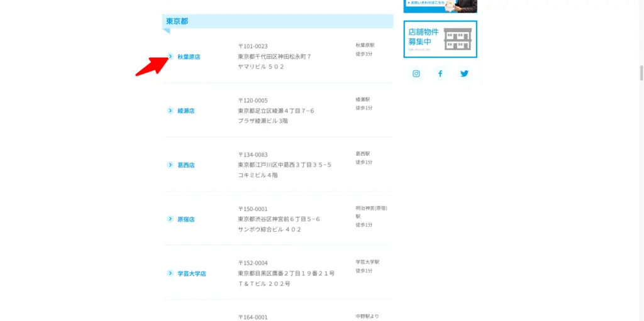Select text サンポウ綜合ビル ４０２

pos(269,229)
